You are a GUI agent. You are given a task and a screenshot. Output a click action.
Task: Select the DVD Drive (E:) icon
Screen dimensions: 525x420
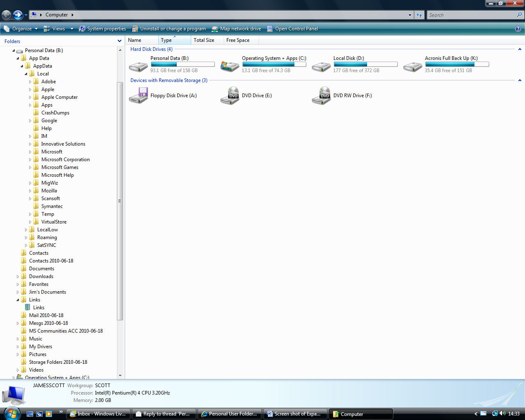[230, 96]
